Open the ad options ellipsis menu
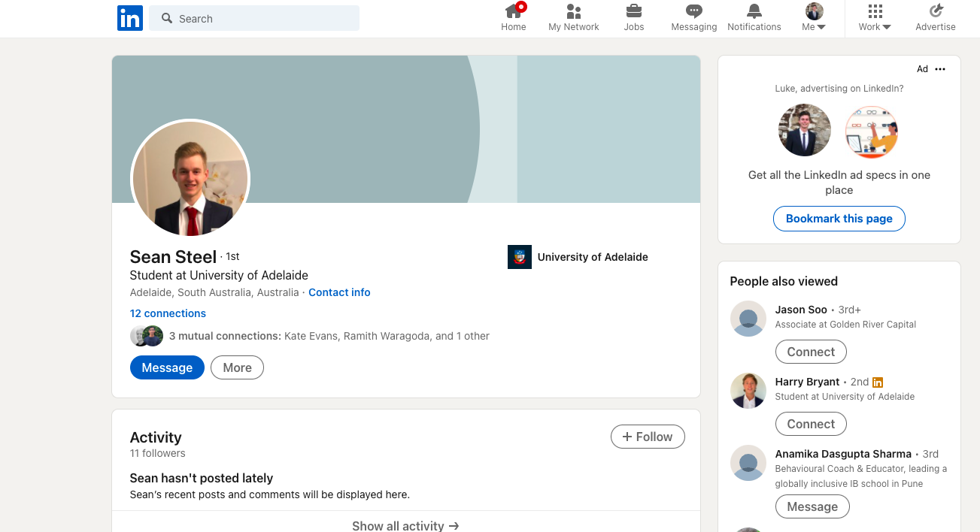Viewport: 980px width, 532px height. pyautogui.click(x=940, y=68)
